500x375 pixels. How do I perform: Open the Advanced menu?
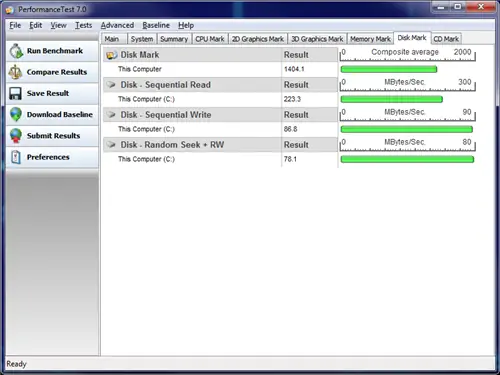(117, 25)
